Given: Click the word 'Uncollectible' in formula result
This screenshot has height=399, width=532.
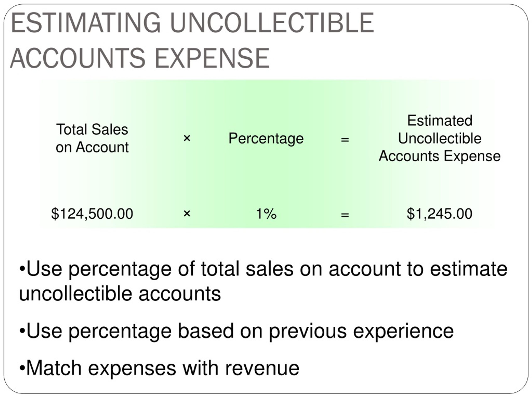Looking at the screenshot, I should 440,138.
